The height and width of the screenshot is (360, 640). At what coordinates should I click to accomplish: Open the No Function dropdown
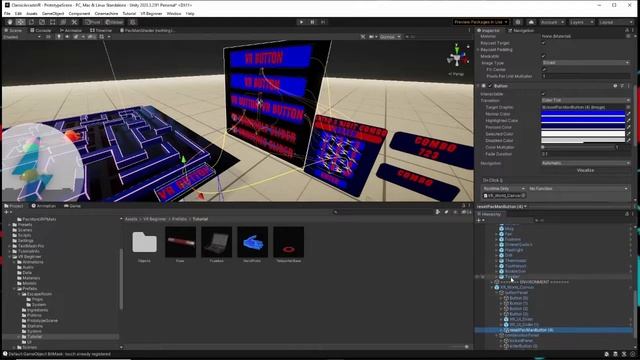point(578,189)
